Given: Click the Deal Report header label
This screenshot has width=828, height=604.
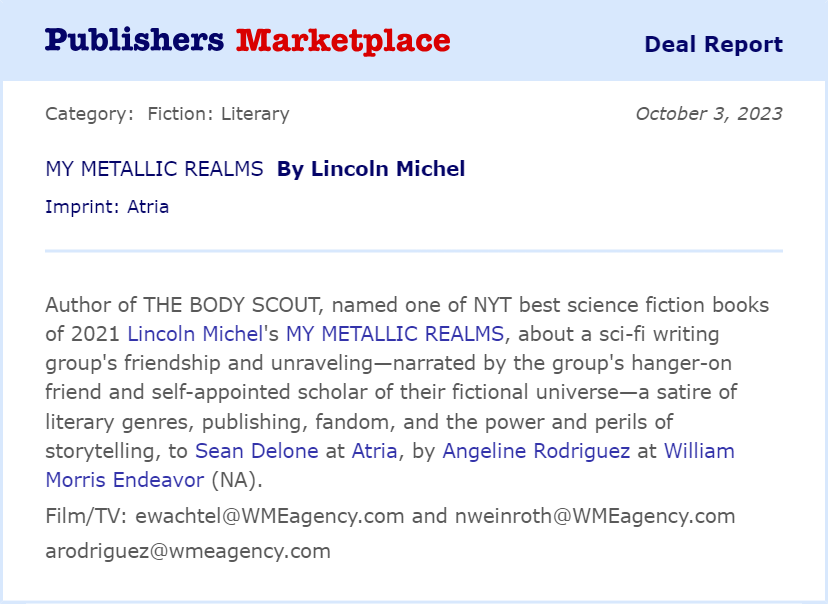Looking at the screenshot, I should tap(713, 44).
